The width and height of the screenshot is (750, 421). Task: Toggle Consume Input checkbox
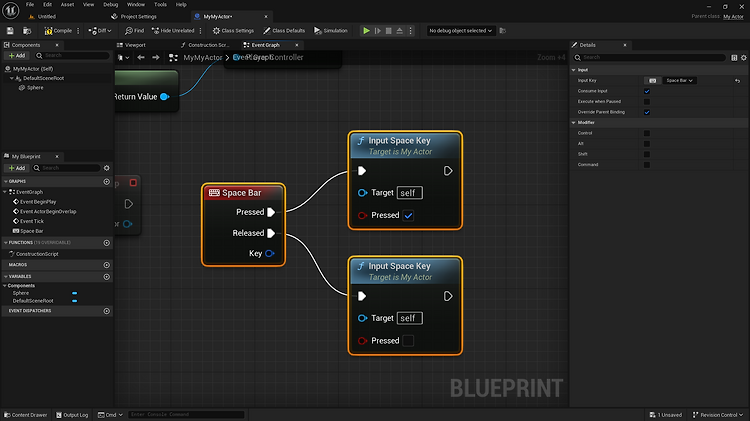(x=647, y=91)
